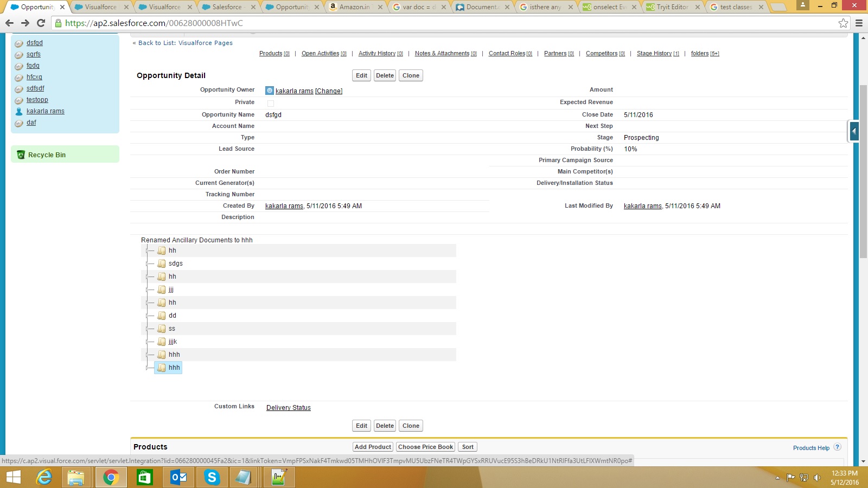This screenshot has height=488, width=868.
Task: Jump to the Competitors related list
Action: point(605,53)
